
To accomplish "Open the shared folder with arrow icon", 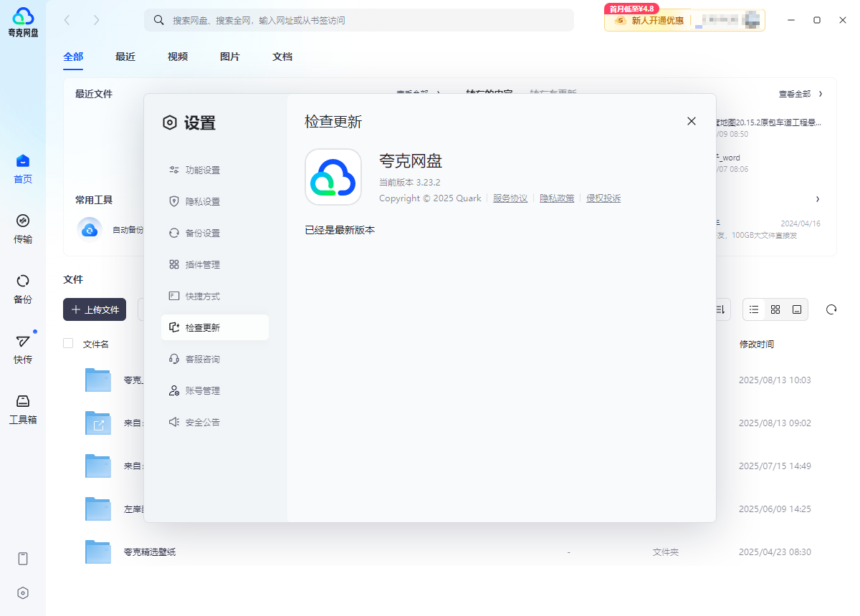I will pos(98,423).
